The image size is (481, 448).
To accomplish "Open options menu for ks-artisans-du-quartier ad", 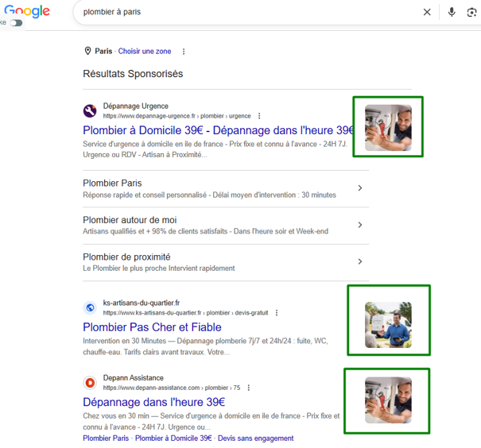I will (x=277, y=313).
